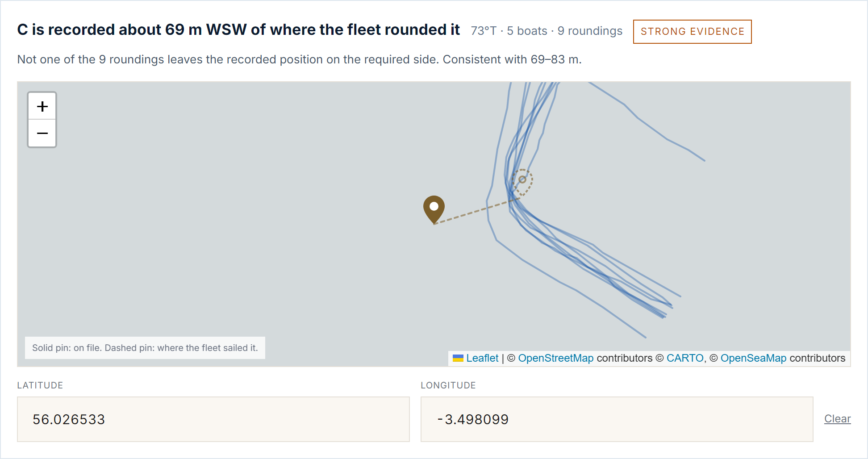The height and width of the screenshot is (459, 868).
Task: Open the OpenStreetMap contributors link
Action: click(x=555, y=358)
